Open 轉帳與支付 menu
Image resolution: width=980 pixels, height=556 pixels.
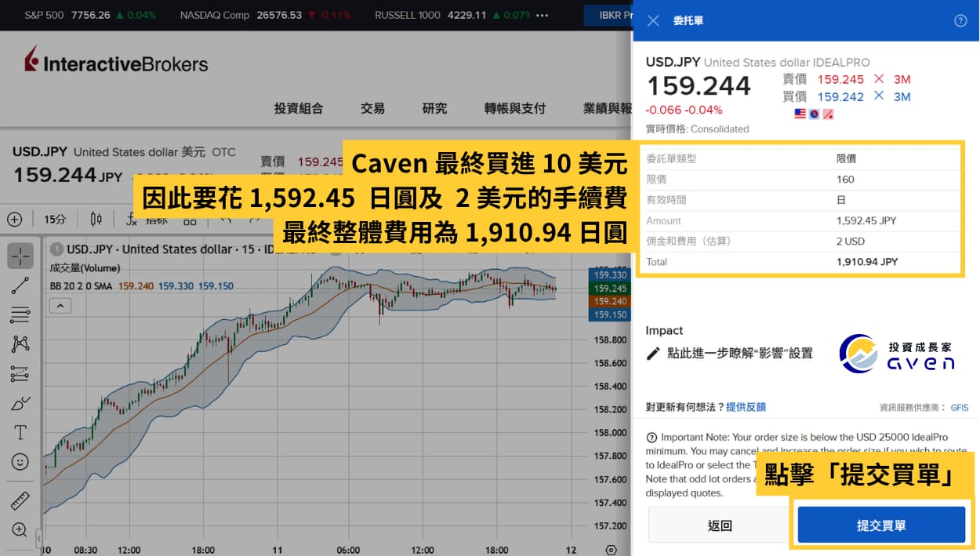(515, 108)
